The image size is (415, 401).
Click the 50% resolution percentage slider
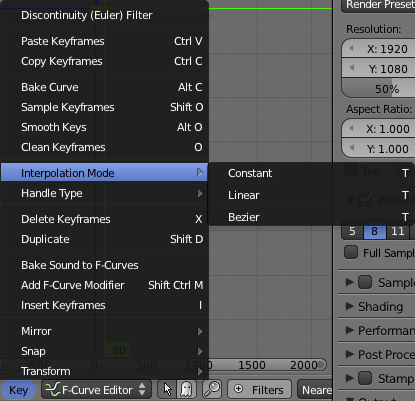pyautogui.click(x=379, y=88)
